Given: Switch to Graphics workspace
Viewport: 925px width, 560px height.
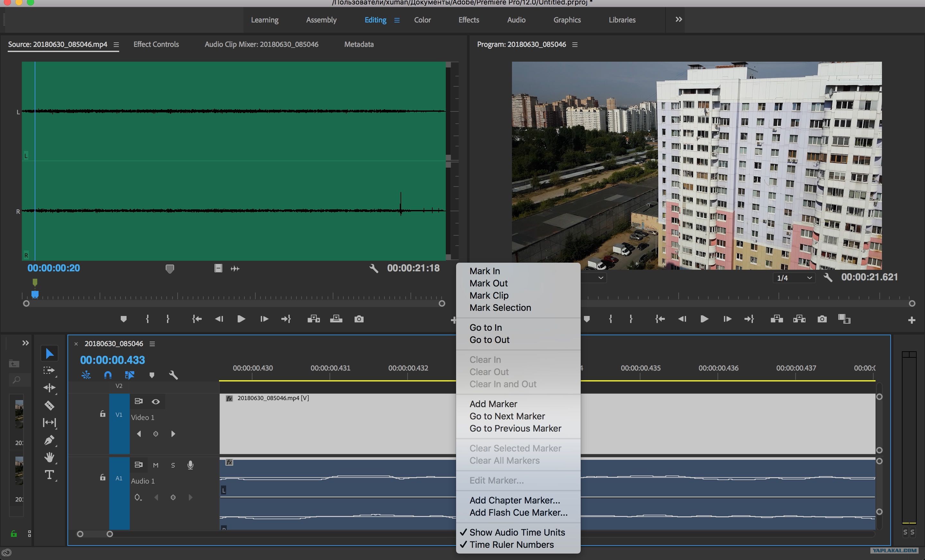Looking at the screenshot, I should pyautogui.click(x=567, y=20).
